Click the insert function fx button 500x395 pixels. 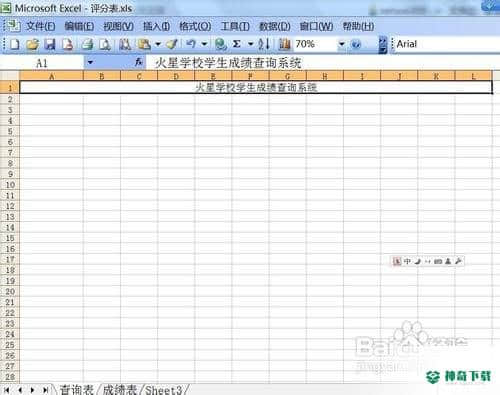click(x=138, y=62)
